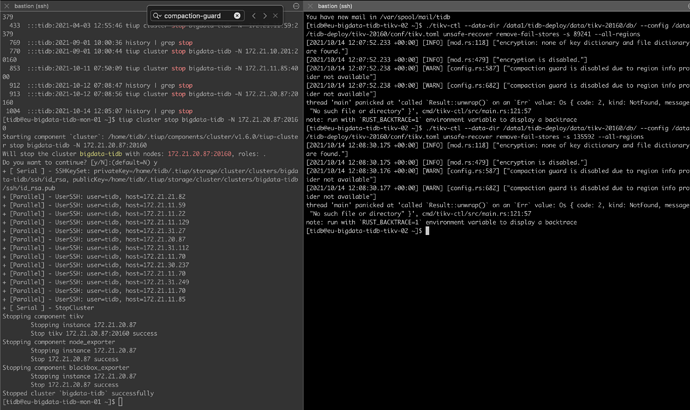Screen dimensions: 690x410
Task: Click history line 769 grep stop
Action: coord(101,43)
